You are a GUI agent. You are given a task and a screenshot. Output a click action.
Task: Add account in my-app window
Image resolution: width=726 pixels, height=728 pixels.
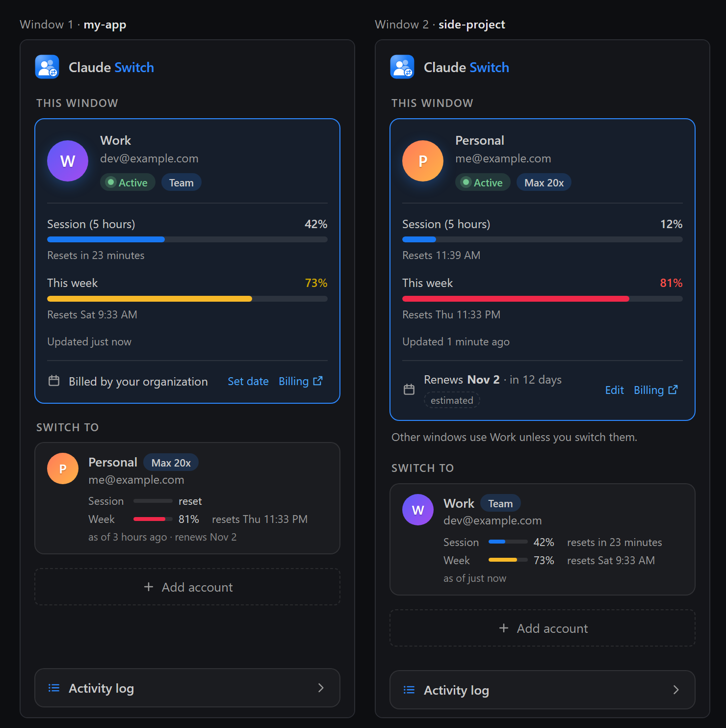click(x=187, y=587)
